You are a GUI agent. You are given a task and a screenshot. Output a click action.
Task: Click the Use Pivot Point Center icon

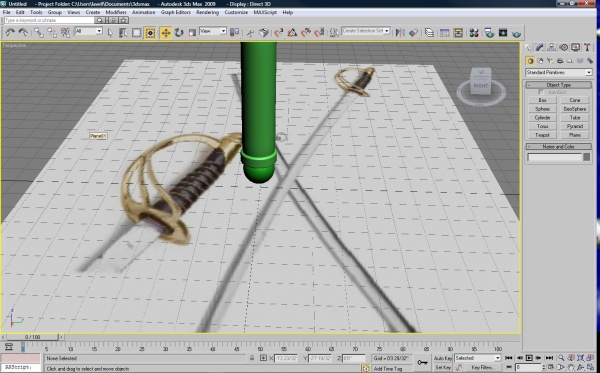[x=234, y=33]
